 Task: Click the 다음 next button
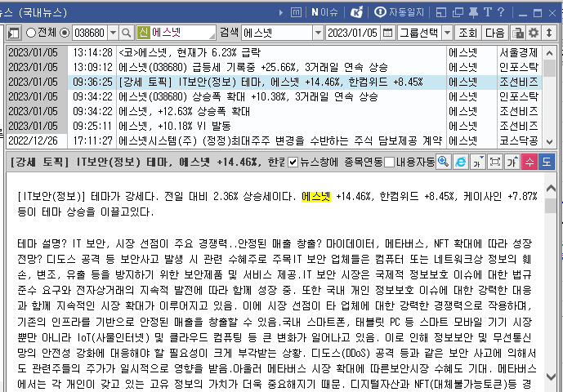click(495, 33)
